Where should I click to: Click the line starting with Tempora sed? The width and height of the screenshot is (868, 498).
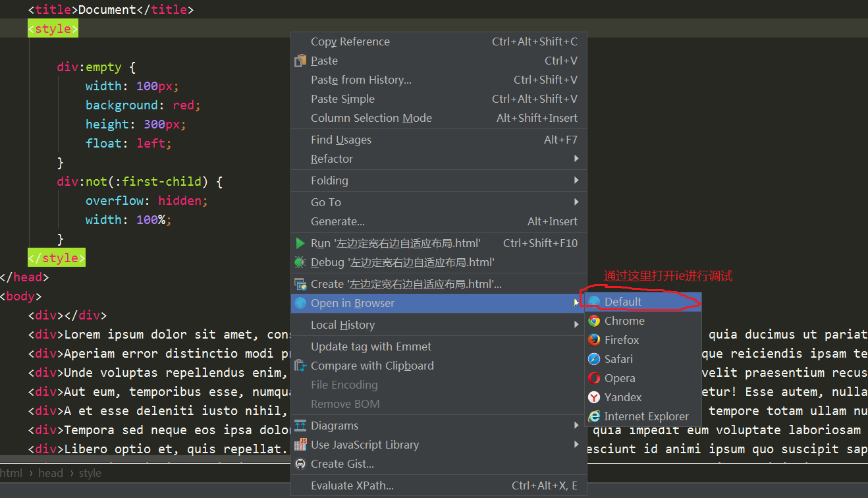(x=159, y=430)
